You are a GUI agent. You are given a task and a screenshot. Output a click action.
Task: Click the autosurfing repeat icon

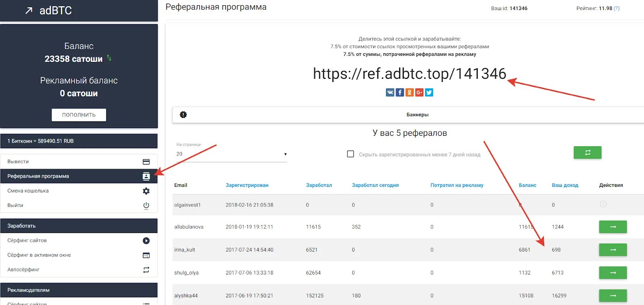point(146,270)
